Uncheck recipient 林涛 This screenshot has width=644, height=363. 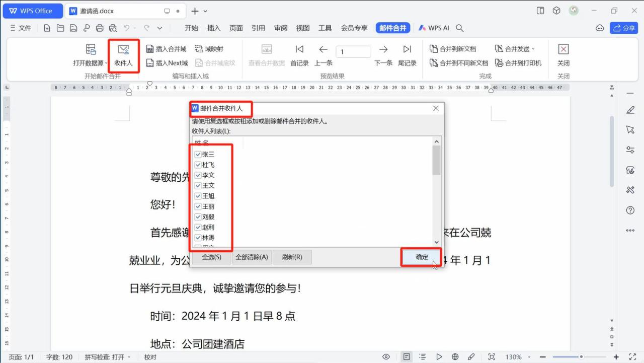[x=198, y=238]
